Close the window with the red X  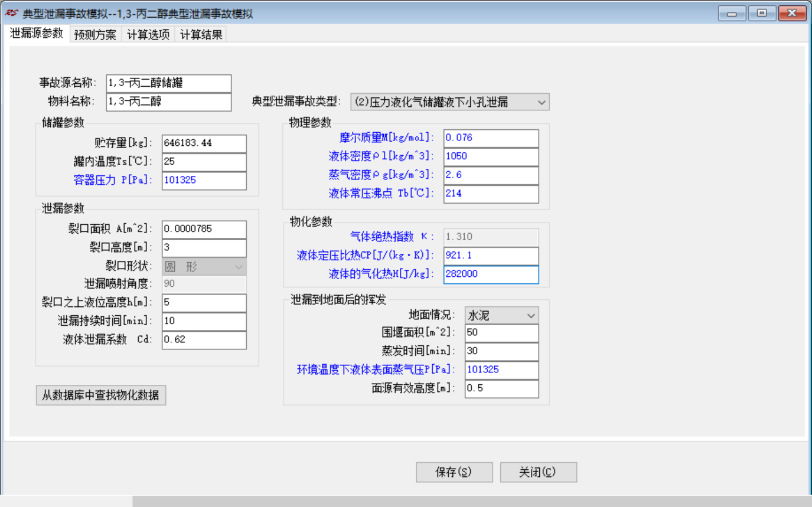click(x=792, y=13)
